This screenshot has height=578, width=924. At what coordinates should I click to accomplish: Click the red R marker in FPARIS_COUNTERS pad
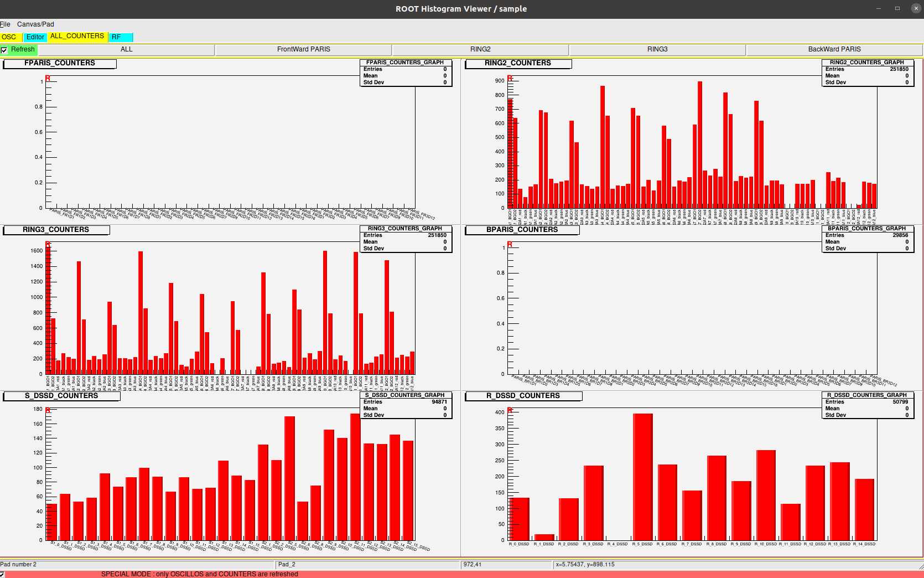coord(48,79)
